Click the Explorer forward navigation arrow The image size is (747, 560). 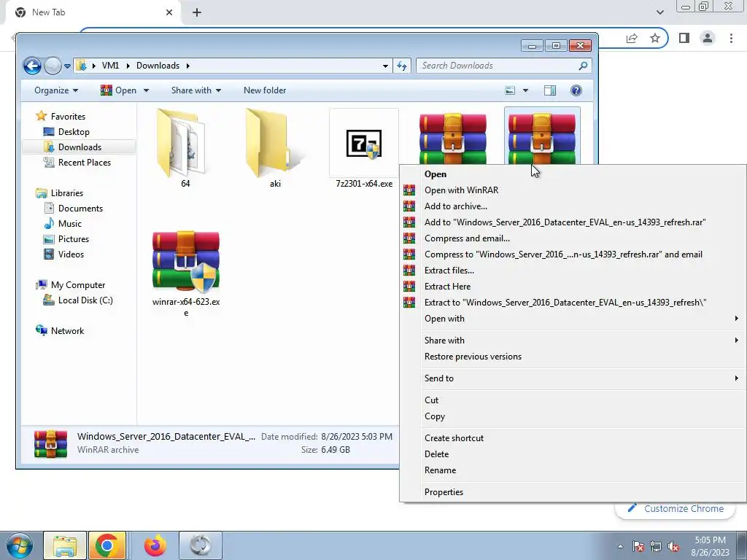point(53,66)
